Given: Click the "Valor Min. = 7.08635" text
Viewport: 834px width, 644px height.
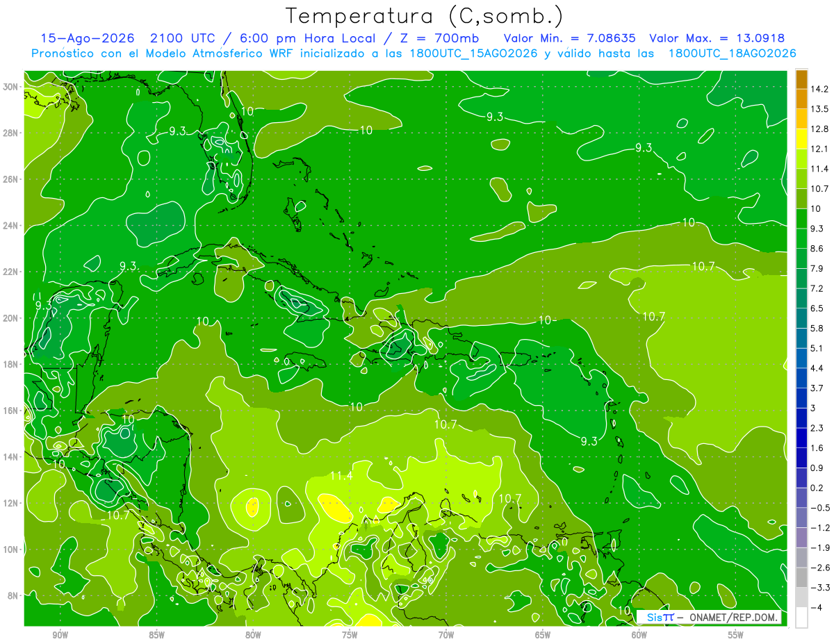Looking at the screenshot, I should (x=569, y=38).
